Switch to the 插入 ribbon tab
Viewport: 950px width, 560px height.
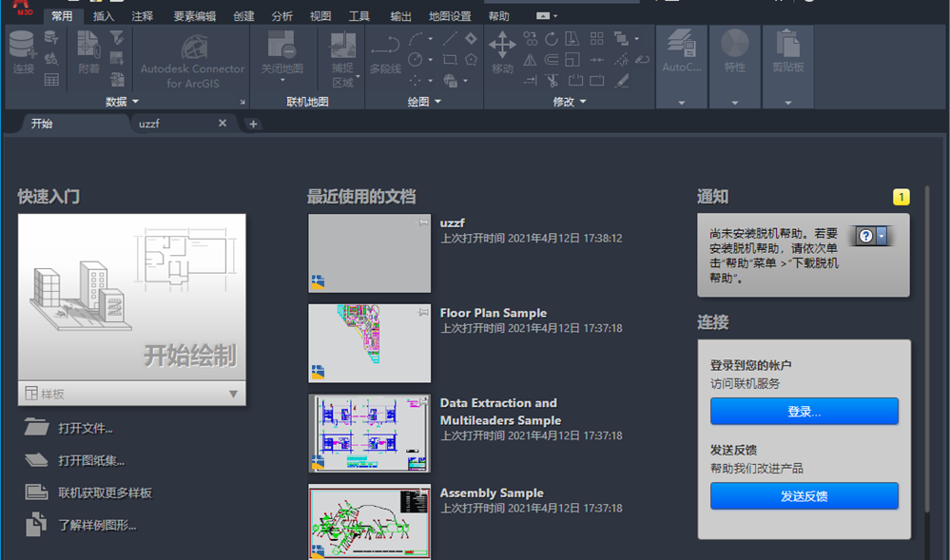[104, 16]
